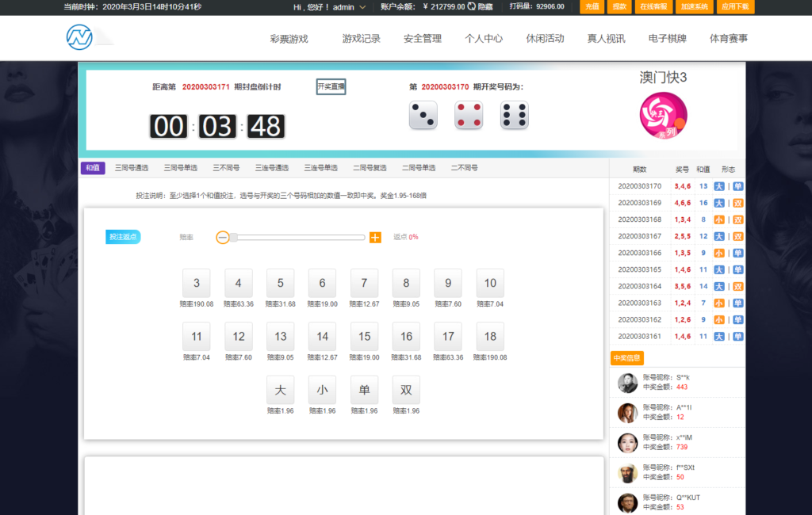Expand the admin user dropdown
Screen dimensions: 812x515
[362, 7]
